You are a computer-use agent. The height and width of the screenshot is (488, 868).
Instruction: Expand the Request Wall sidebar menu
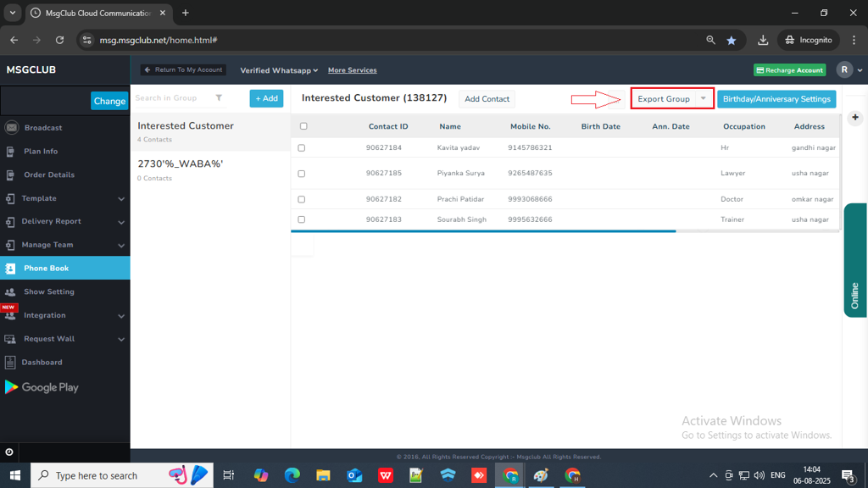click(121, 339)
